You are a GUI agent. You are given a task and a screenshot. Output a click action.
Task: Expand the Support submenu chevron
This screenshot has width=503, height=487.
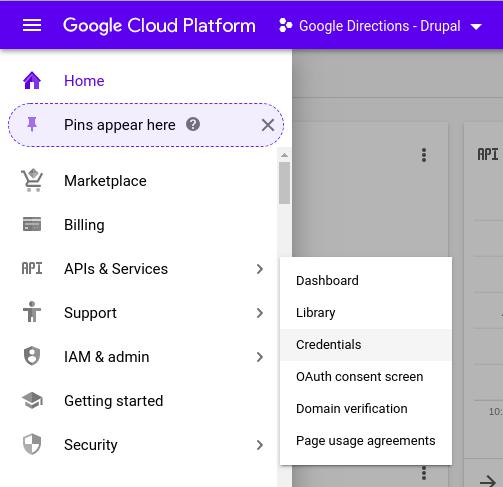260,313
